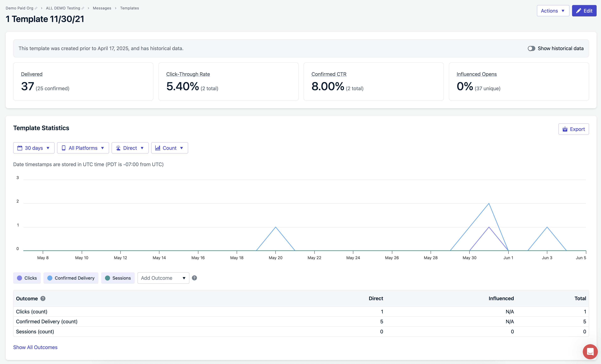
Task: Click the link icon beside Demo Paid Org
Action: (x=36, y=8)
